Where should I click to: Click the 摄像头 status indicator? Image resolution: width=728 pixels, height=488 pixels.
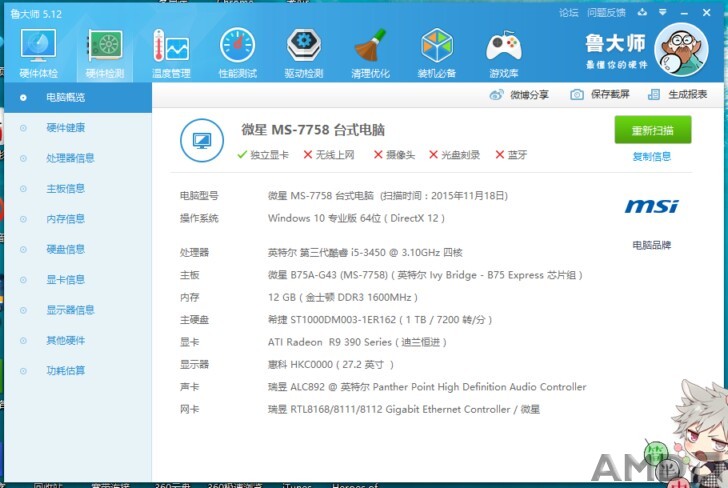click(x=394, y=155)
